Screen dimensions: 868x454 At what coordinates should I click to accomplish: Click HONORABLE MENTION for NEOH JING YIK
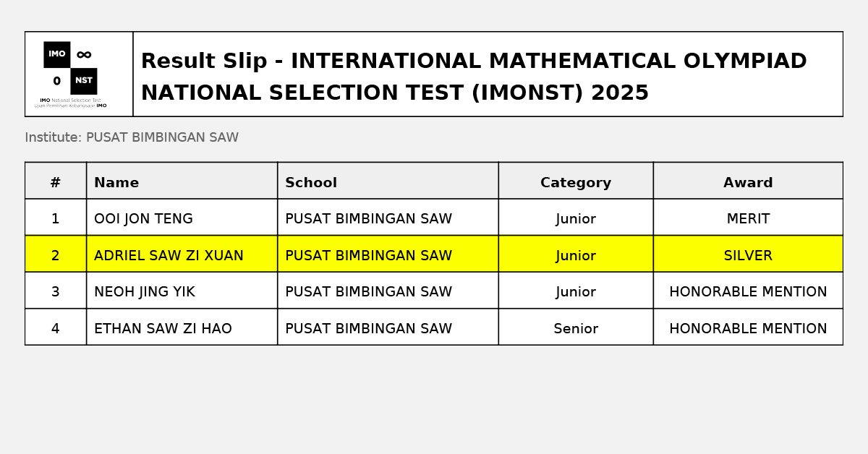[748, 292]
